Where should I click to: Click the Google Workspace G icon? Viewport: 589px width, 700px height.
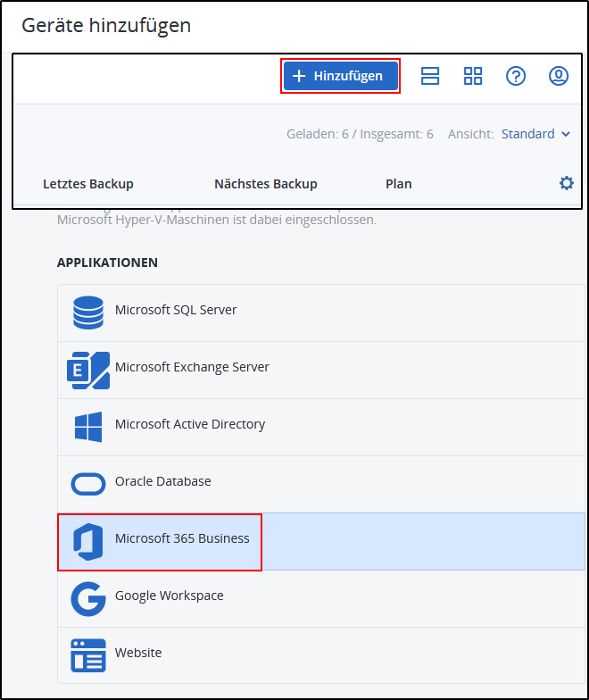point(88,598)
